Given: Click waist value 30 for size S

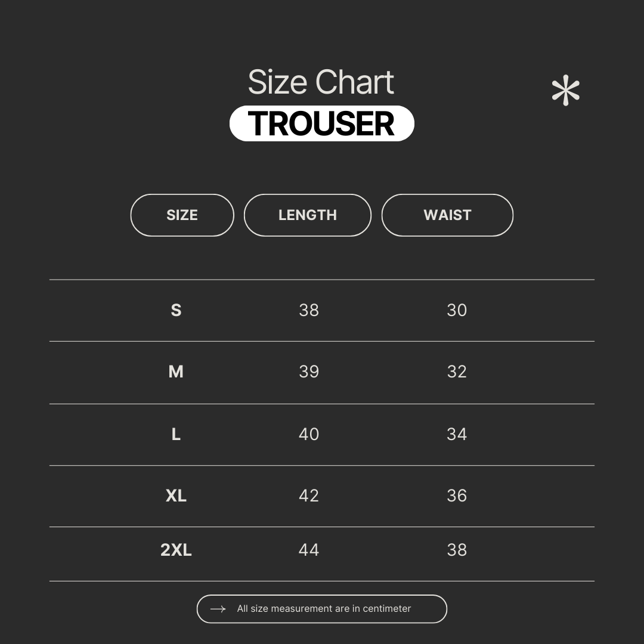Looking at the screenshot, I should tap(457, 310).
